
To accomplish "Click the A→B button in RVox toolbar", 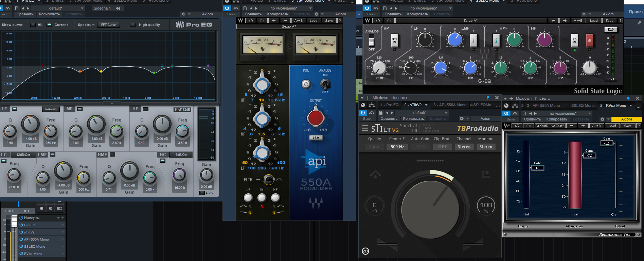I will 596,126.
